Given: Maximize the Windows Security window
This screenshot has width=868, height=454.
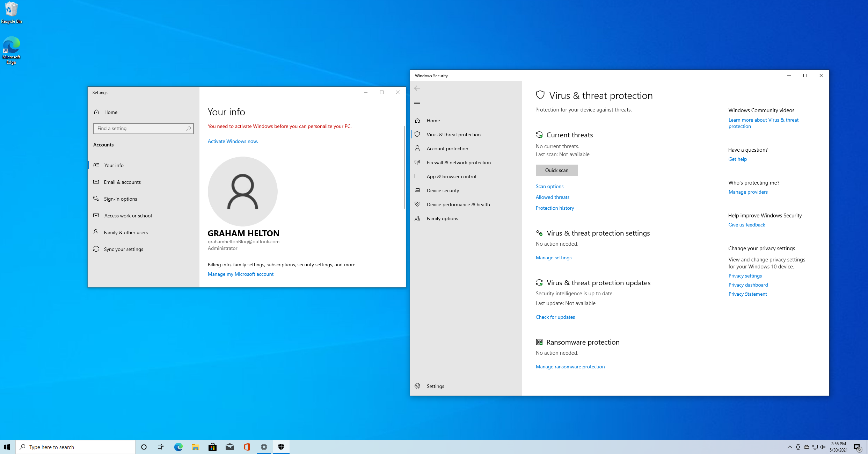Looking at the screenshot, I should 805,75.
